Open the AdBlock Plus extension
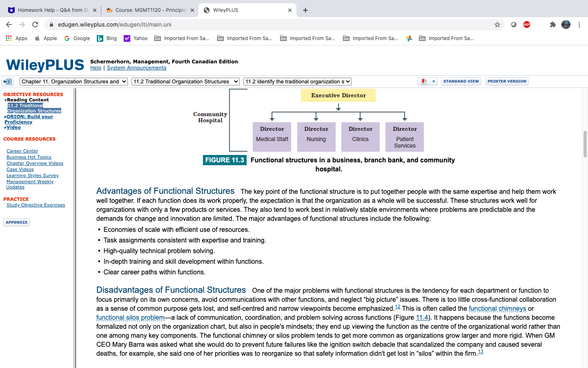 (527, 25)
